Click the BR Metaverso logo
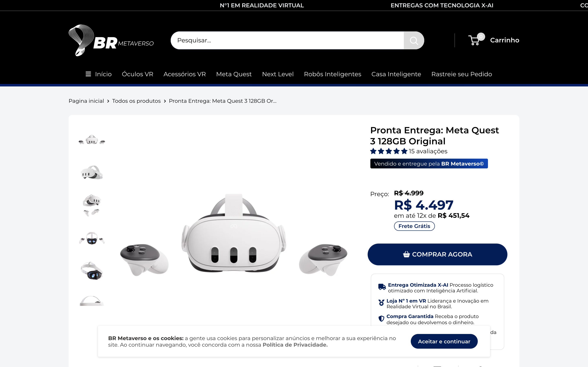 [x=111, y=40]
